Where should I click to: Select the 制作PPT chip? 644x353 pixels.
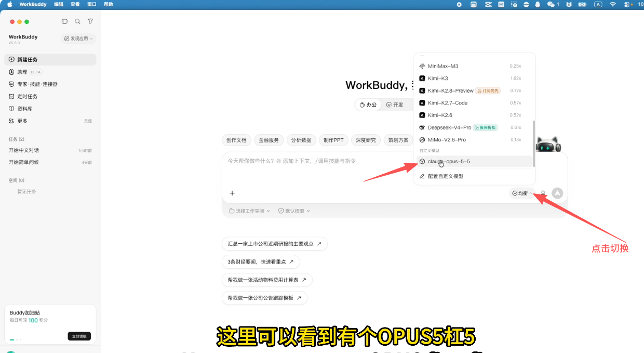tap(333, 140)
